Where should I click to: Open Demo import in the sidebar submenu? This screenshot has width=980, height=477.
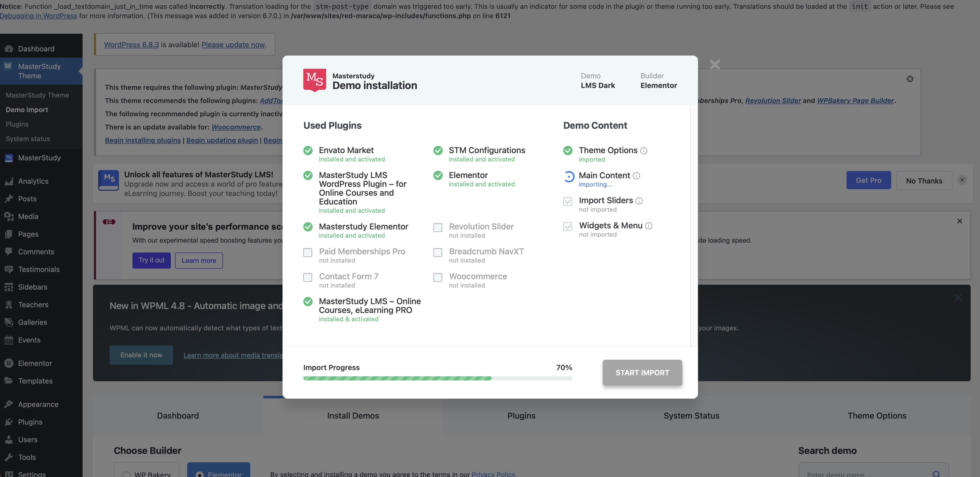pyautogui.click(x=27, y=110)
